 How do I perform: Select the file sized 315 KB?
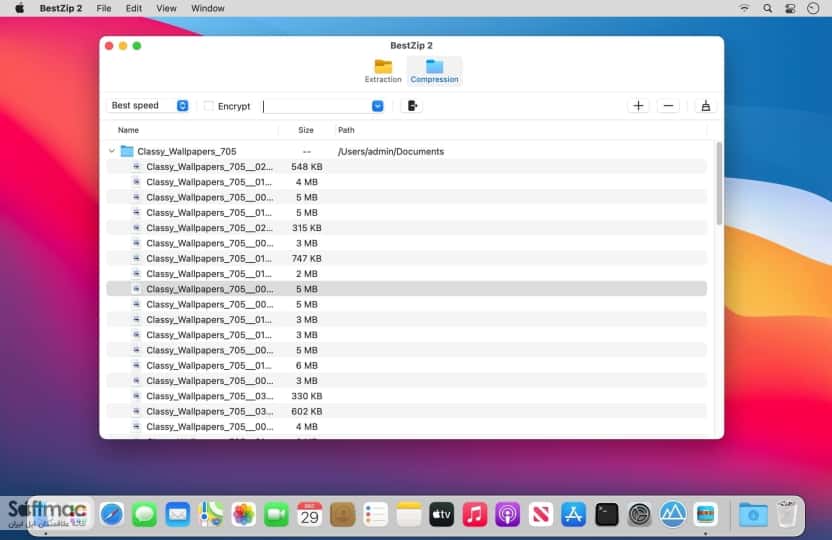click(x=406, y=228)
